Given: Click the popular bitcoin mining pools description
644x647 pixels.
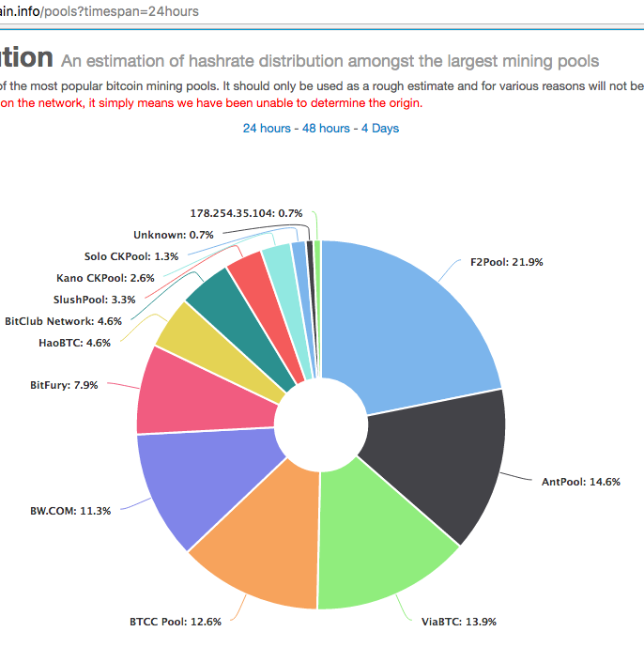Looking at the screenshot, I should [x=322, y=85].
